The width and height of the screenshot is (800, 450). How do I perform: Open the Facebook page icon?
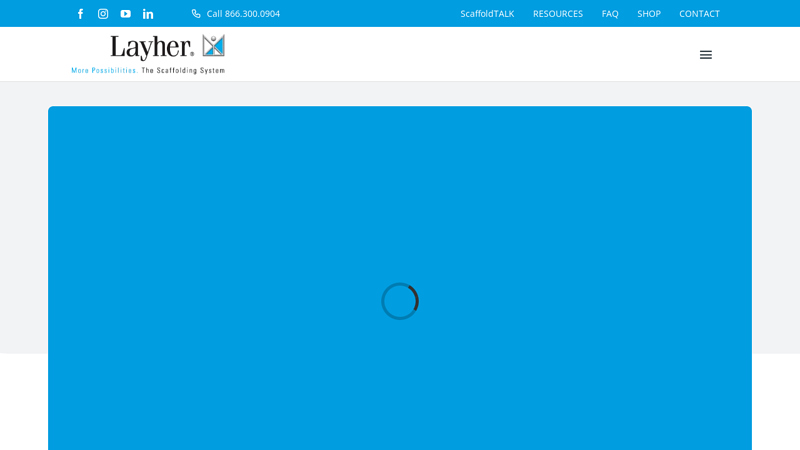click(80, 14)
